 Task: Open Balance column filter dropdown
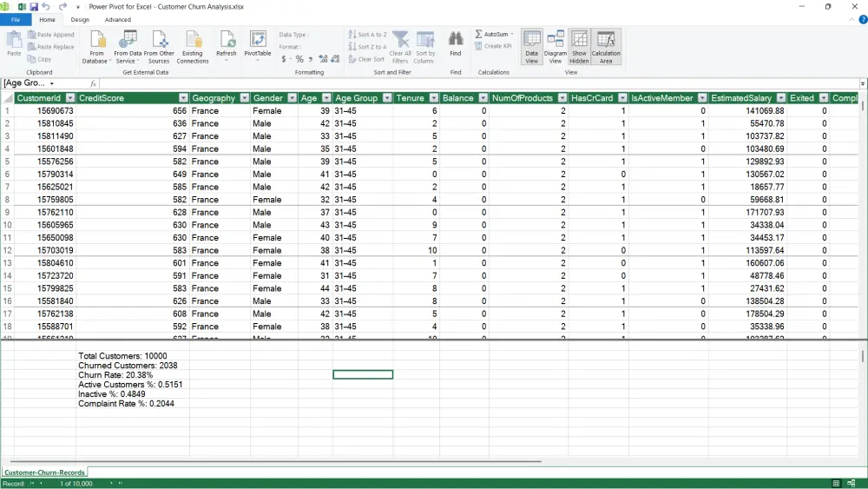[483, 98]
